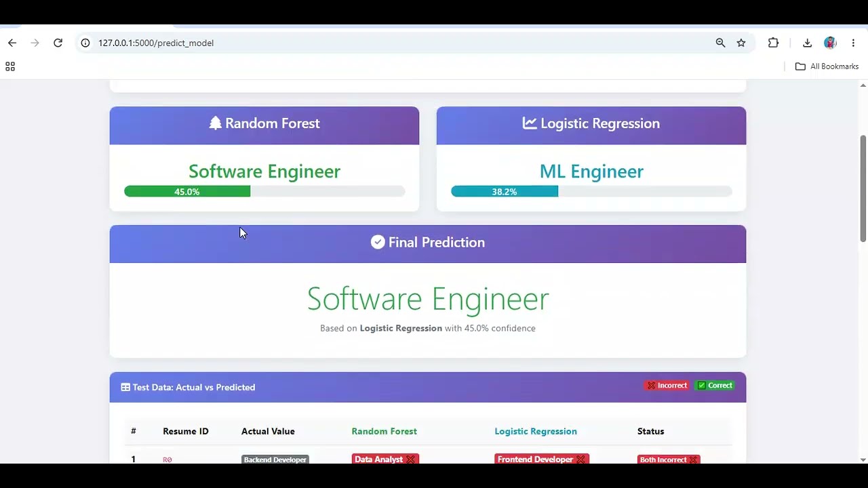Click the tree icon beside Random Forest
The width and height of the screenshot is (868, 488).
pos(216,123)
